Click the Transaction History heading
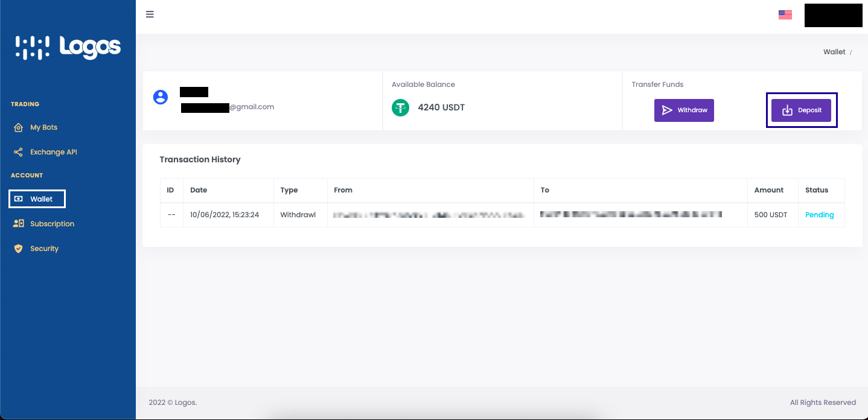 pos(200,159)
